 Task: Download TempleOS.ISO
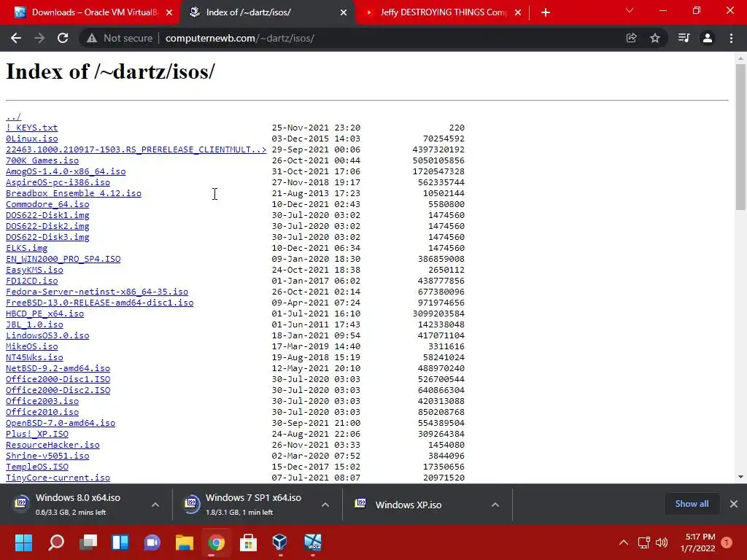pyautogui.click(x=37, y=467)
